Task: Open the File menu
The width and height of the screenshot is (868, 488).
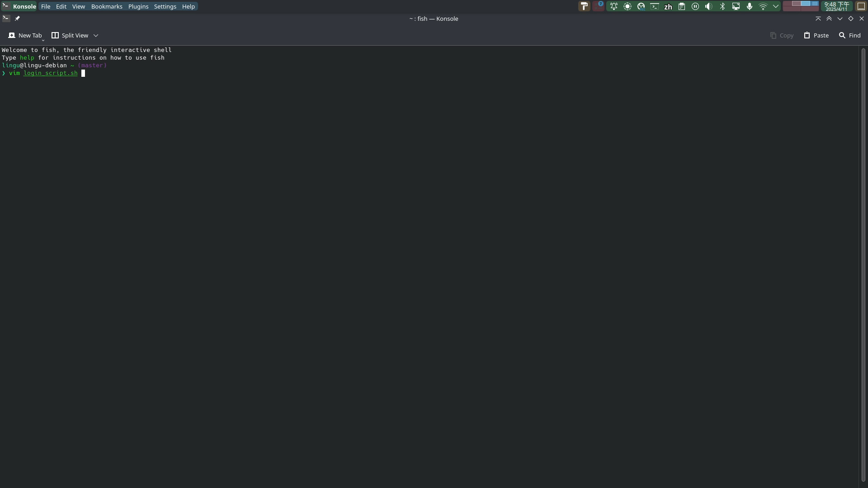Action: [x=46, y=6]
